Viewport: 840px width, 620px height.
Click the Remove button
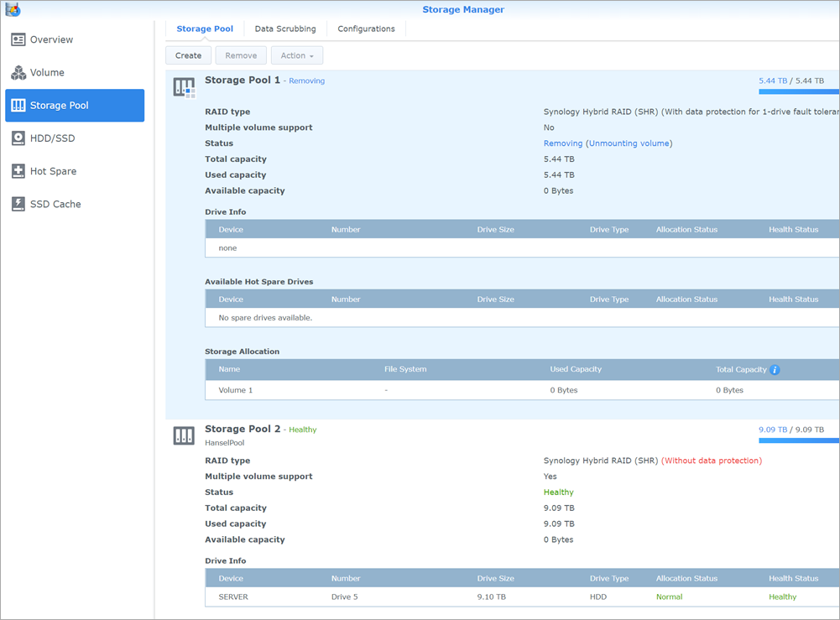coord(241,55)
